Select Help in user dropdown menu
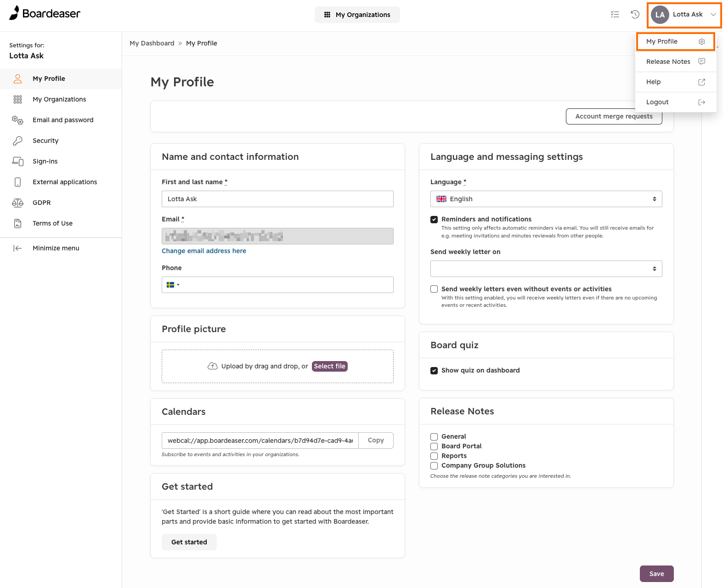 [x=676, y=82]
